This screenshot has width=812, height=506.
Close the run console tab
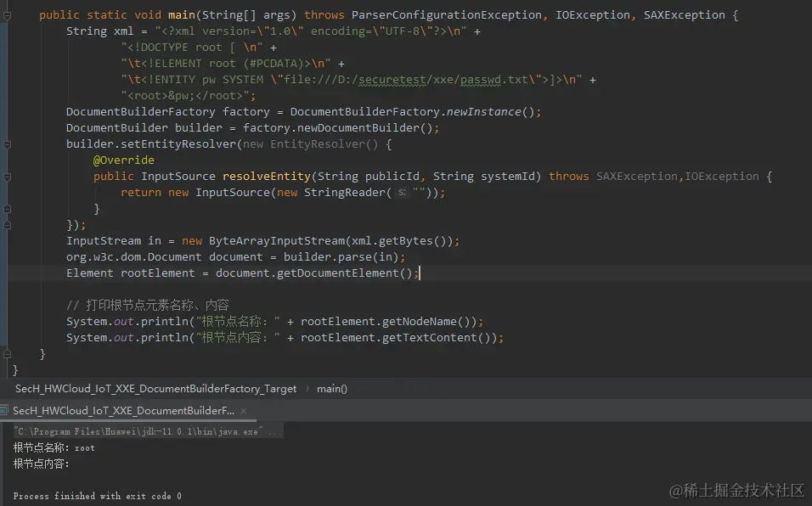point(244,411)
